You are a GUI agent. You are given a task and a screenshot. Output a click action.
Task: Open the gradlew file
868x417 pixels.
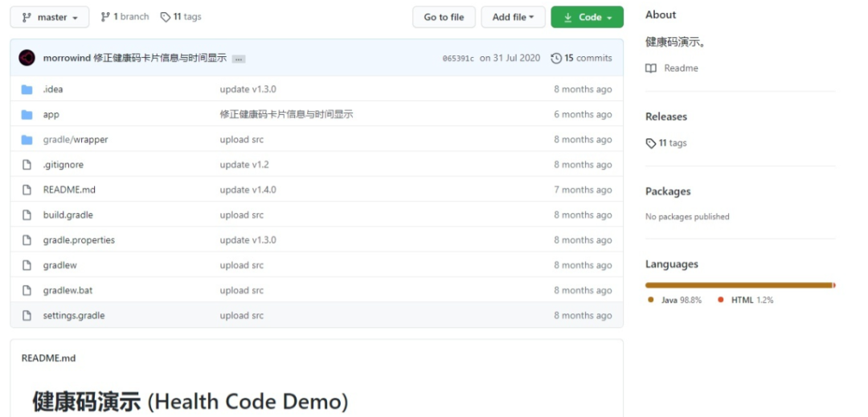point(59,265)
